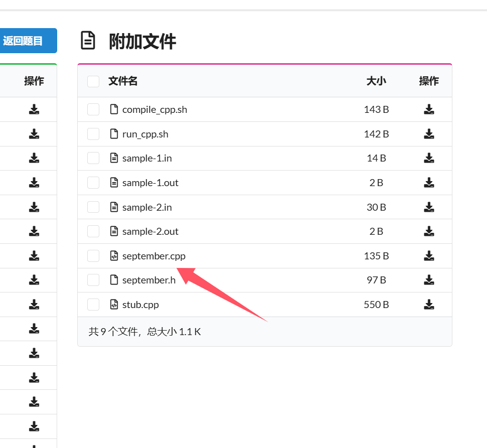Viewport: 487px width, 448px height.
Task: Click the 大小 column header
Action: 376,81
